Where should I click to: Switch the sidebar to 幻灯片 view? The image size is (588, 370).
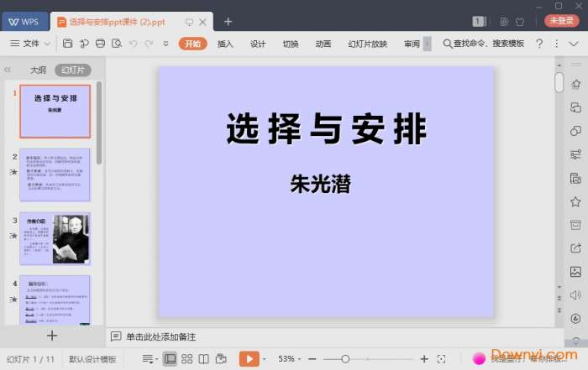pos(73,70)
